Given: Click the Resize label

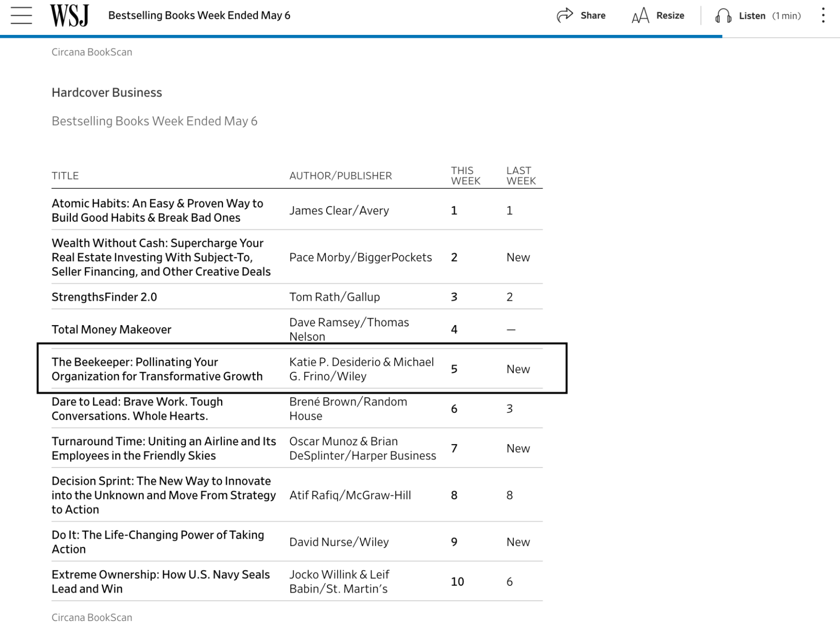Looking at the screenshot, I should (x=670, y=16).
